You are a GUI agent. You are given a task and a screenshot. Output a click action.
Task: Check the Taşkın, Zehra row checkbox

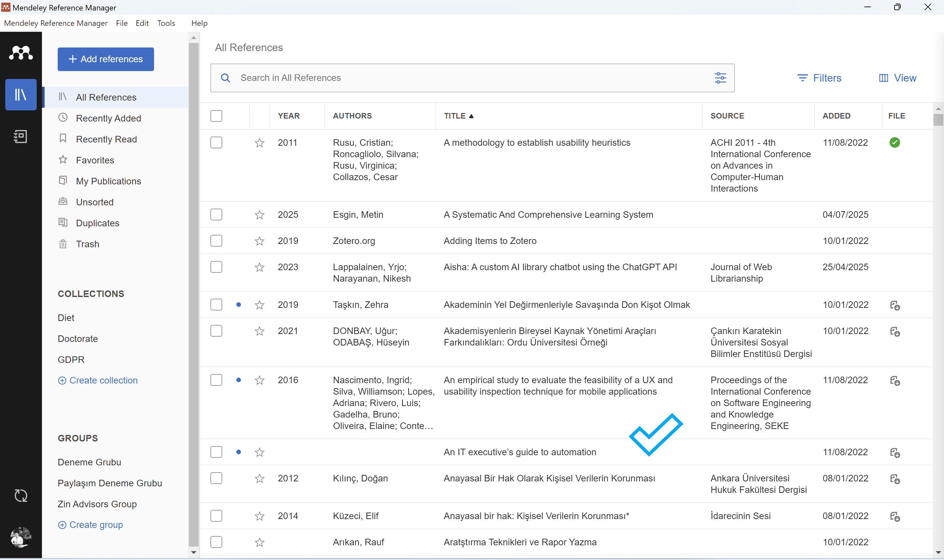tap(216, 305)
